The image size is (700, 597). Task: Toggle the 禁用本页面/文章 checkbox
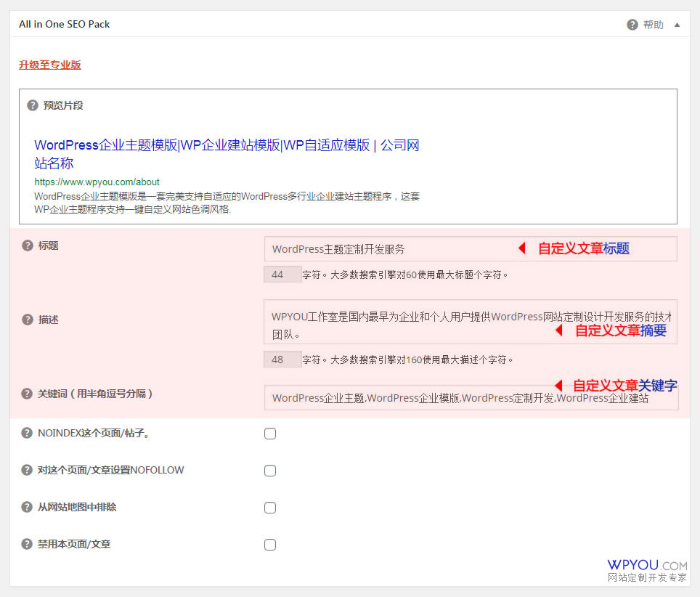270,545
